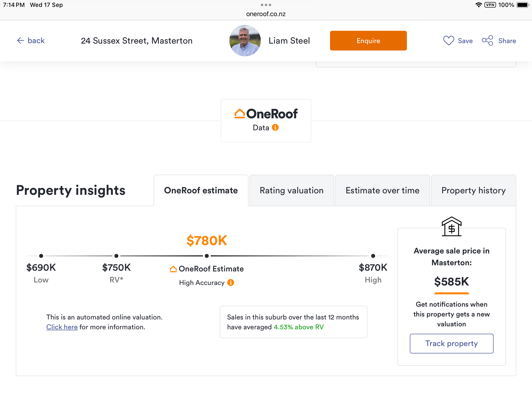Image resolution: width=532 pixels, height=399 pixels.
Task: Click the Track property button
Action: coord(451,344)
